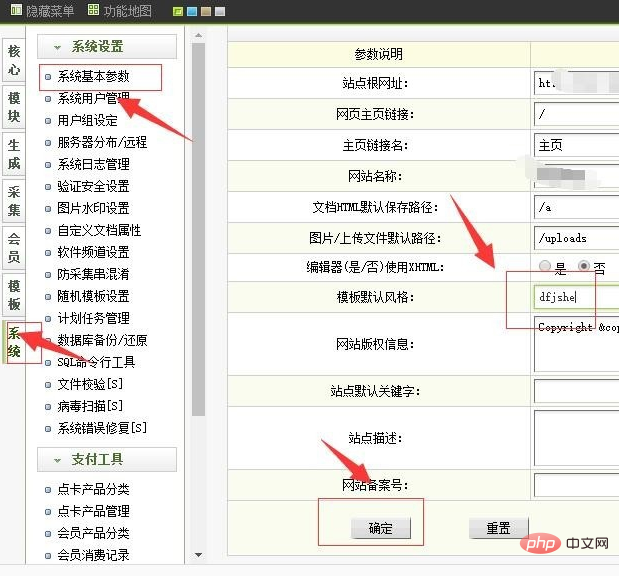Open 软件频道设置 menu item
This screenshot has height=576, width=619.
click(93, 252)
